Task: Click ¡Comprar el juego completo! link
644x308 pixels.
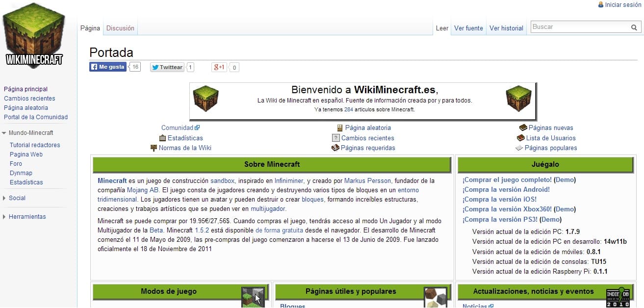Action: (x=507, y=180)
